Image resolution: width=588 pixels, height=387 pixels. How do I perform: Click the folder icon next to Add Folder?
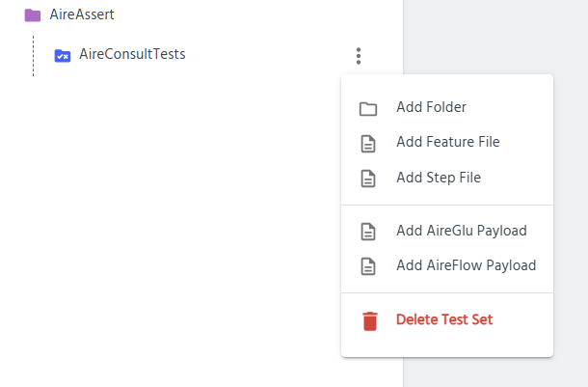(368, 108)
